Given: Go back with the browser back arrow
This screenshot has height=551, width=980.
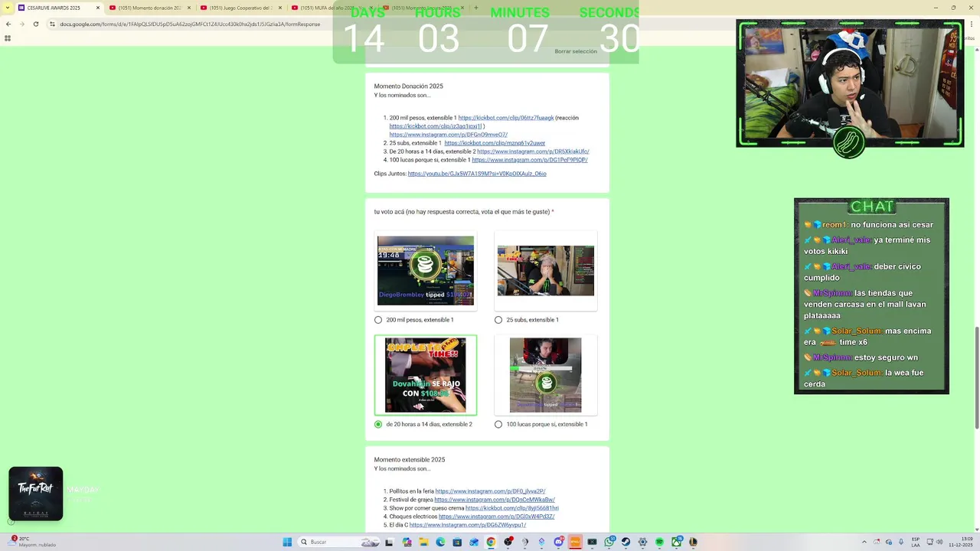Looking at the screenshot, I should [8, 24].
